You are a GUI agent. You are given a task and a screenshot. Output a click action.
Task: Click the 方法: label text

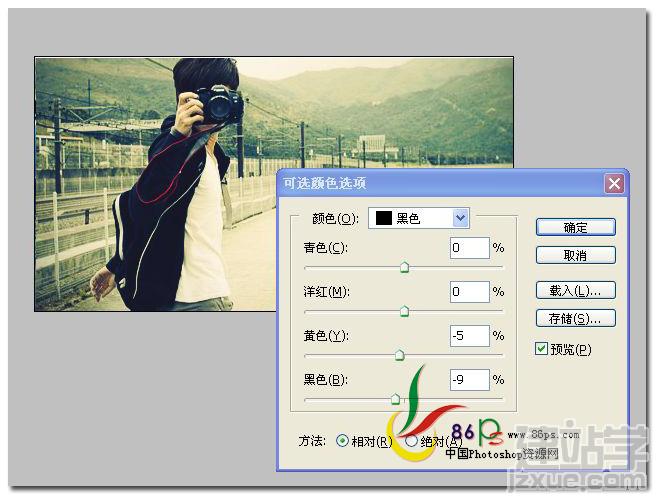point(312,441)
